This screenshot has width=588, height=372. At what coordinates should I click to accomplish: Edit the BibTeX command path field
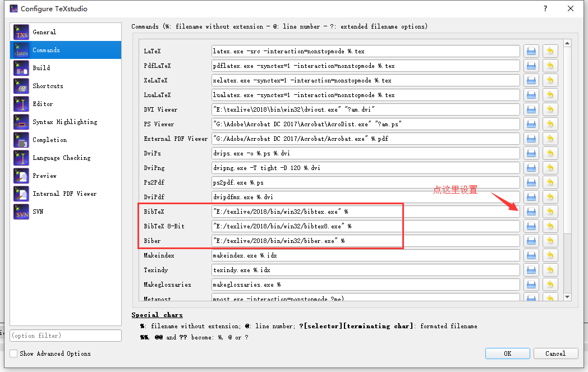366,212
